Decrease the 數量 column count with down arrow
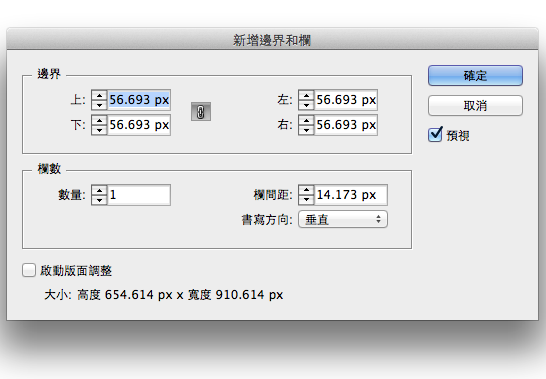 100,200
